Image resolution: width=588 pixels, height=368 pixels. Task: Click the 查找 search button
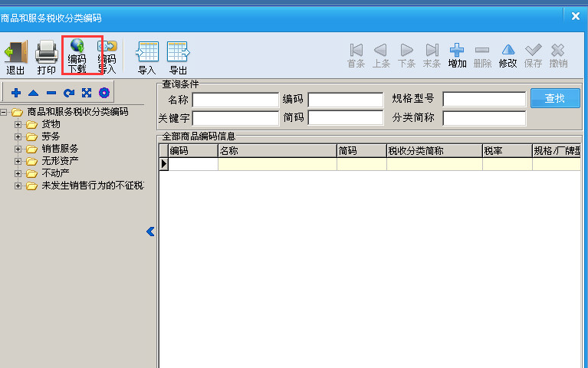[555, 98]
